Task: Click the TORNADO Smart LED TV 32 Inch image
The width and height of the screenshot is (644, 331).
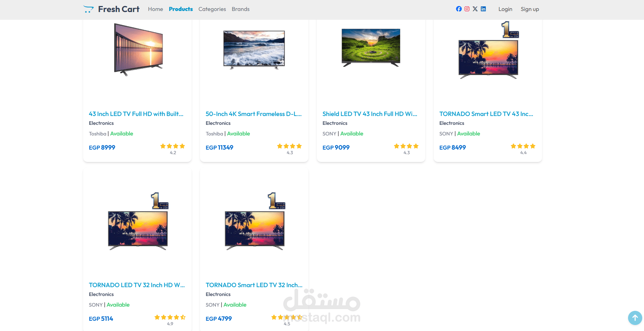Action: [x=255, y=221]
